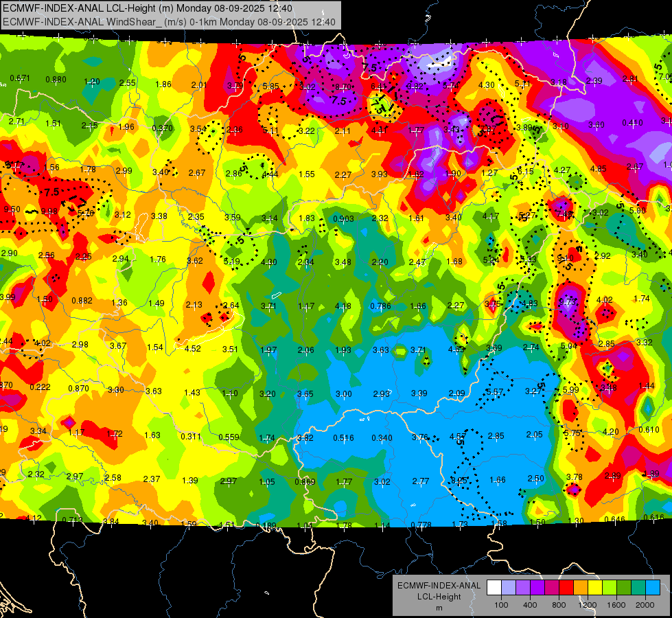Click the red legend swatch
The height and width of the screenshot is (618, 672).
coord(566,588)
